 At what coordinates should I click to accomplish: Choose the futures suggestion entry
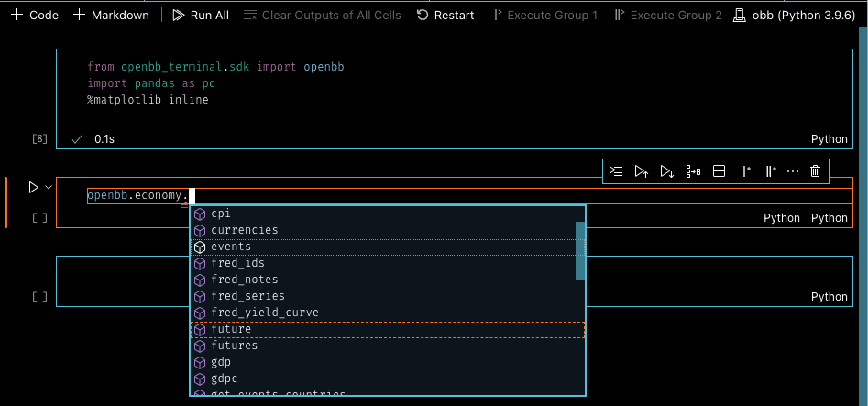(x=388, y=346)
